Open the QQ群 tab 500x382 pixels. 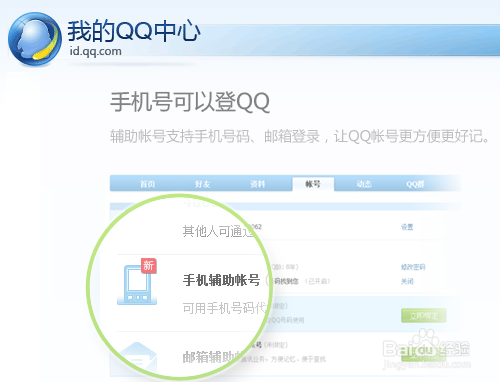[415, 184]
